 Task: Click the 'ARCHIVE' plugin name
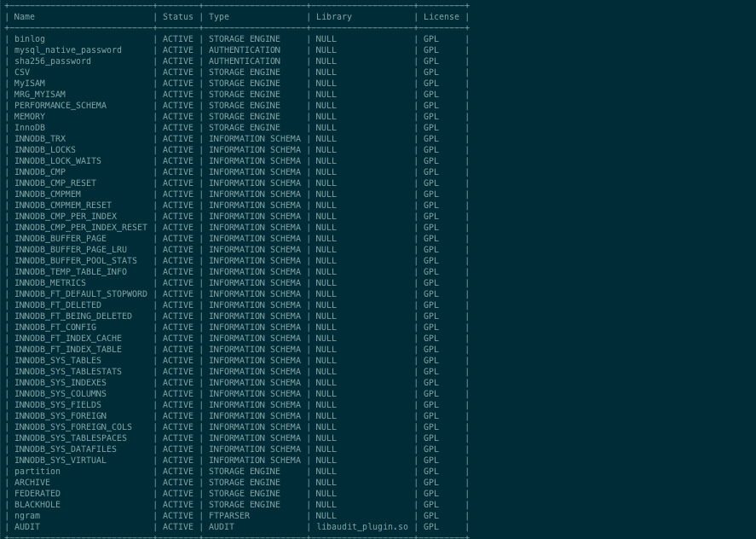click(x=32, y=483)
